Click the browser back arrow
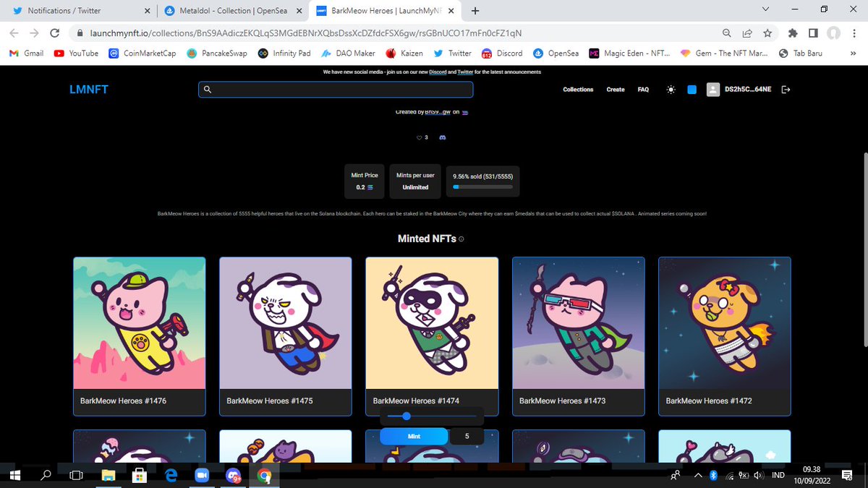 click(14, 33)
